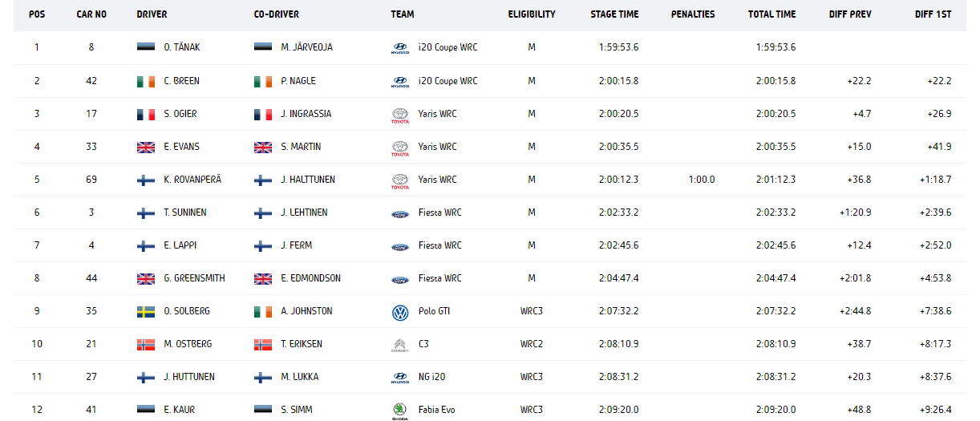Click the Skoda logo beside Fabia Evo
980x421 pixels.
[399, 411]
